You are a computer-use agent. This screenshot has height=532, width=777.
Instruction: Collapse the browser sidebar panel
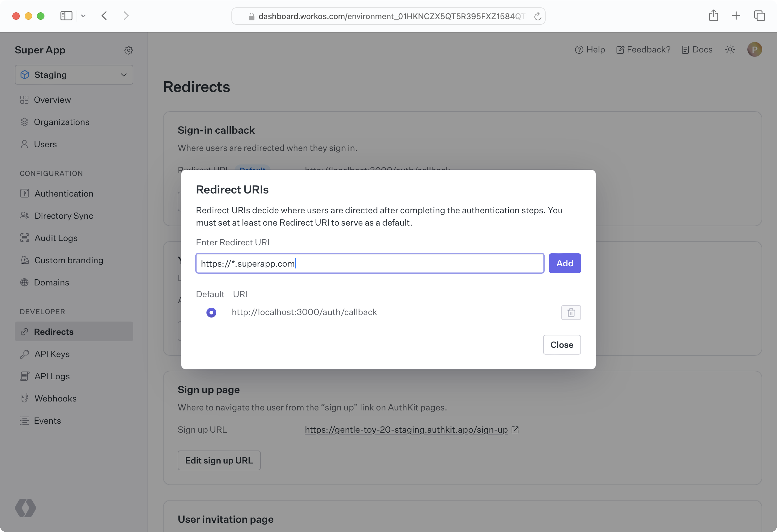tap(66, 16)
